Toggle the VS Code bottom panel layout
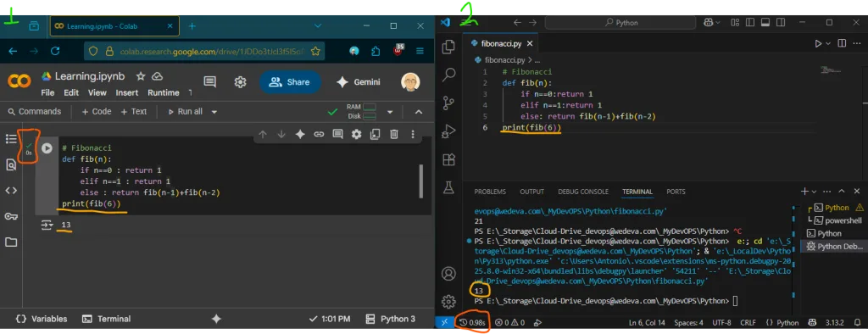This screenshot has height=334, width=868. [x=766, y=23]
